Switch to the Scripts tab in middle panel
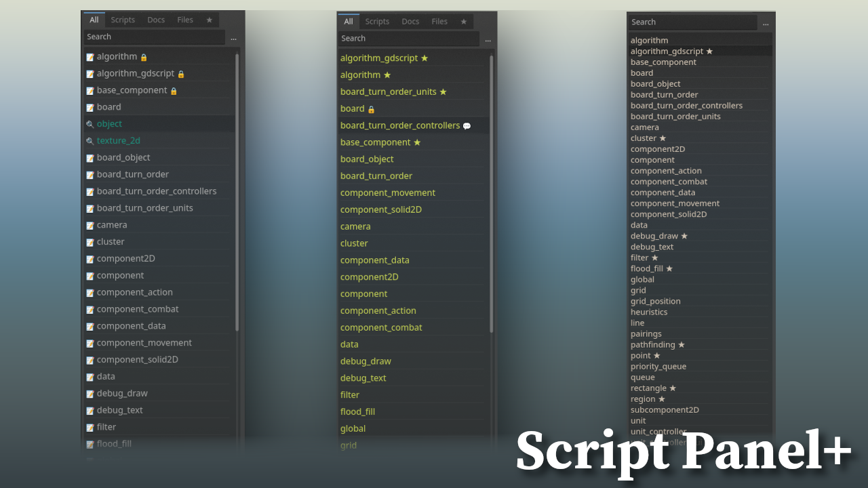The width and height of the screenshot is (868, 488). [x=377, y=21]
